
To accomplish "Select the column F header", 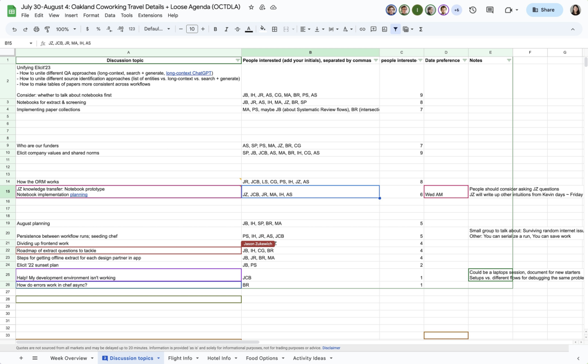I will coord(530,52).
